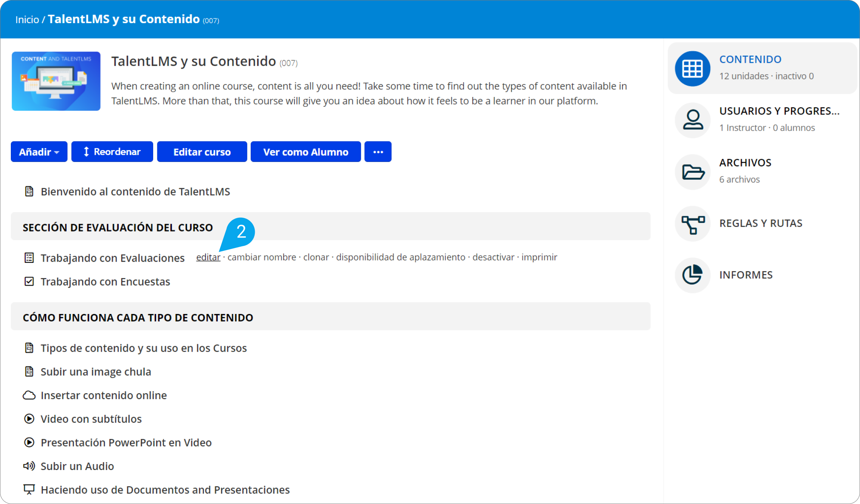This screenshot has width=860, height=504.
Task: Open the Contenido grid icon
Action: point(692,69)
